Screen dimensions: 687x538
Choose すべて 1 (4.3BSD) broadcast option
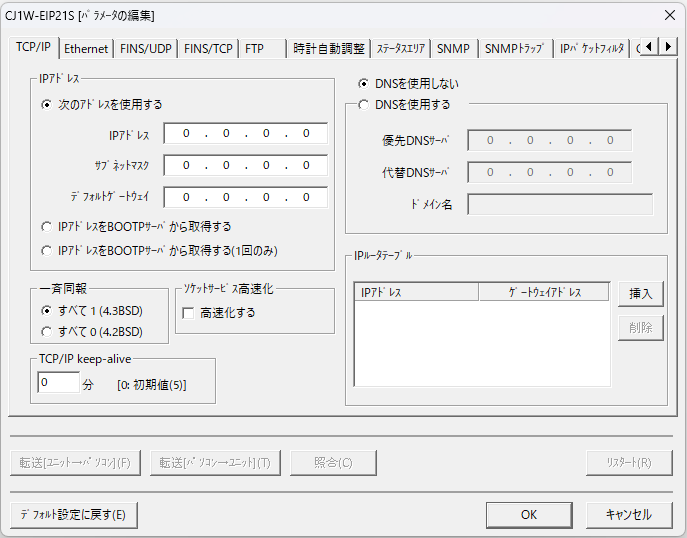coord(92,311)
